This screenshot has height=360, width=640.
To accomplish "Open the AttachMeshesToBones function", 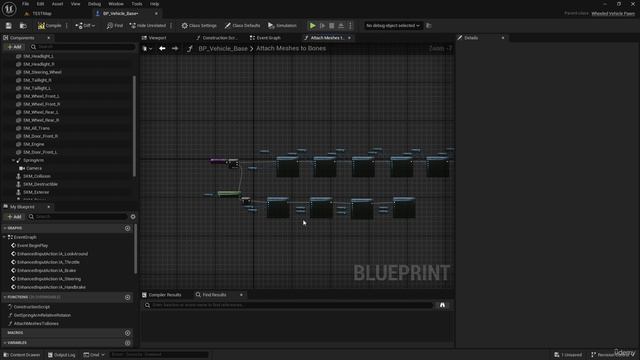I will tap(36, 324).
